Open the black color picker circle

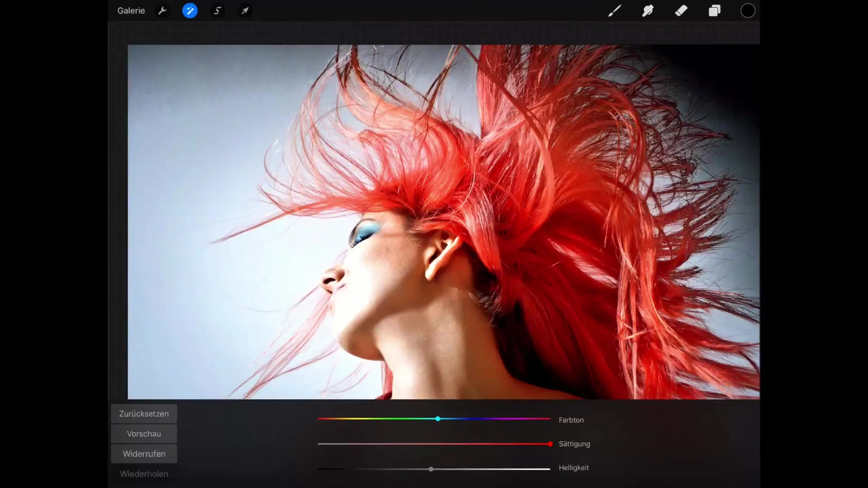[x=748, y=10]
